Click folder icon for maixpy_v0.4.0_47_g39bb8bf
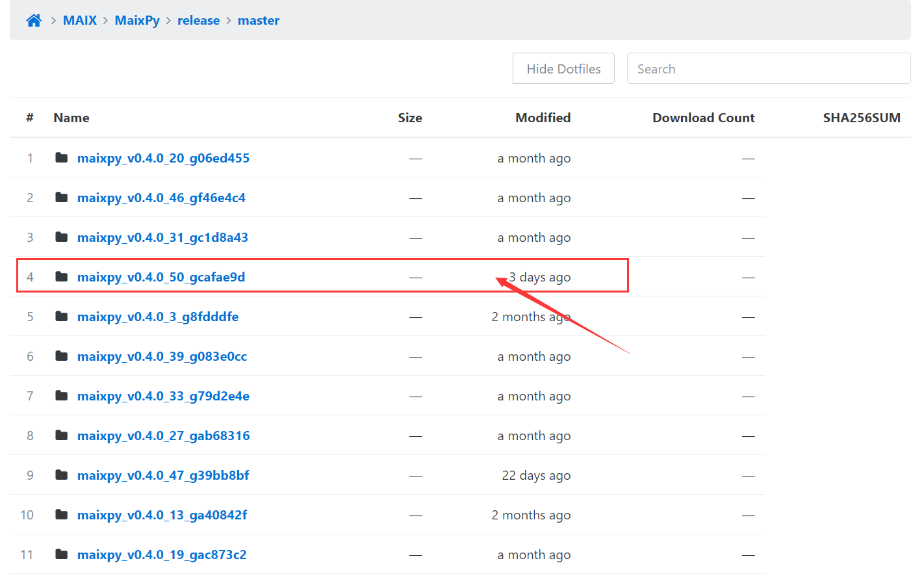The width and height of the screenshot is (924, 587). pos(62,475)
